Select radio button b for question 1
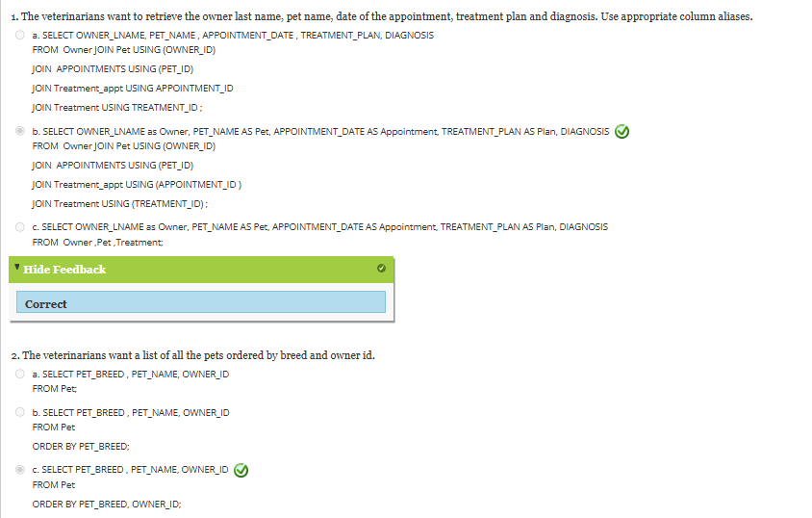The image size is (812, 518). coord(20,131)
